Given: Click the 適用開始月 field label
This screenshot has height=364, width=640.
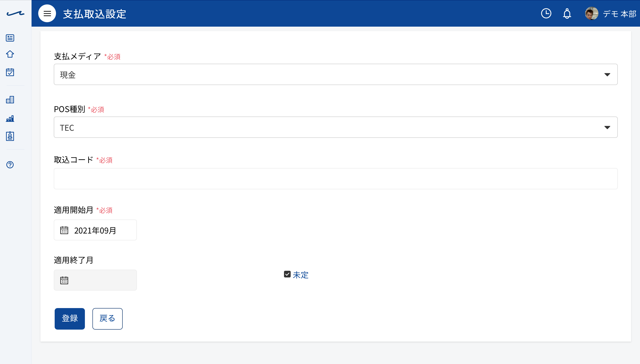Looking at the screenshot, I should (x=74, y=210).
